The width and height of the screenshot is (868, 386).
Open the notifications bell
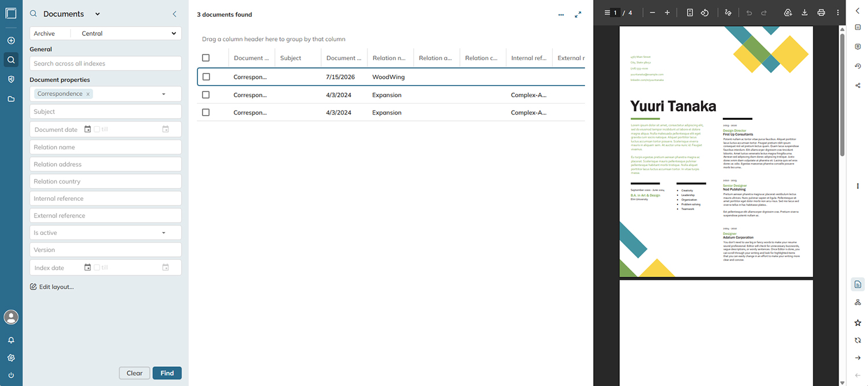pos(11,340)
